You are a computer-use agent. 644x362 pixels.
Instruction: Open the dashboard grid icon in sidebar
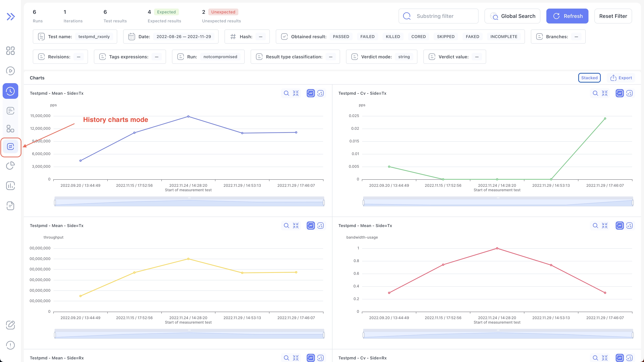tap(10, 51)
